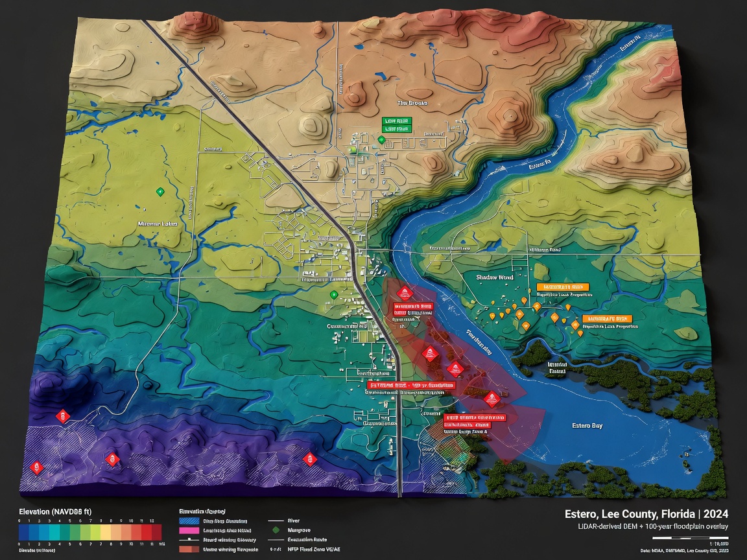Click 'The Brooks' label
The width and height of the screenshot is (747, 560).
(412, 103)
